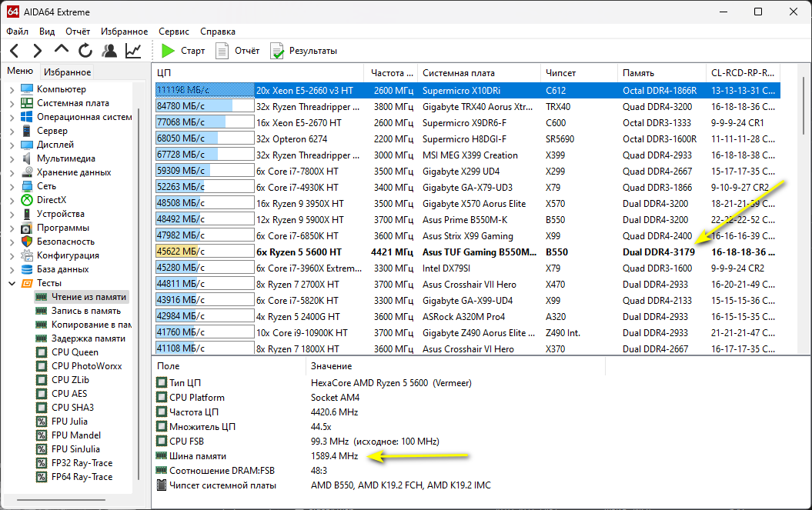
Task: Click the Шина памяти 1589.4 MHz value
Action: pyautogui.click(x=334, y=456)
